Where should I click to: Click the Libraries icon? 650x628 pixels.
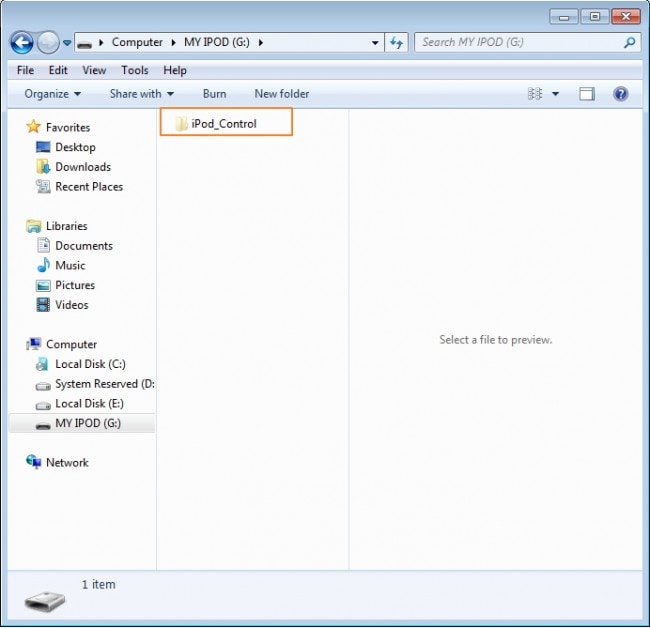point(34,226)
